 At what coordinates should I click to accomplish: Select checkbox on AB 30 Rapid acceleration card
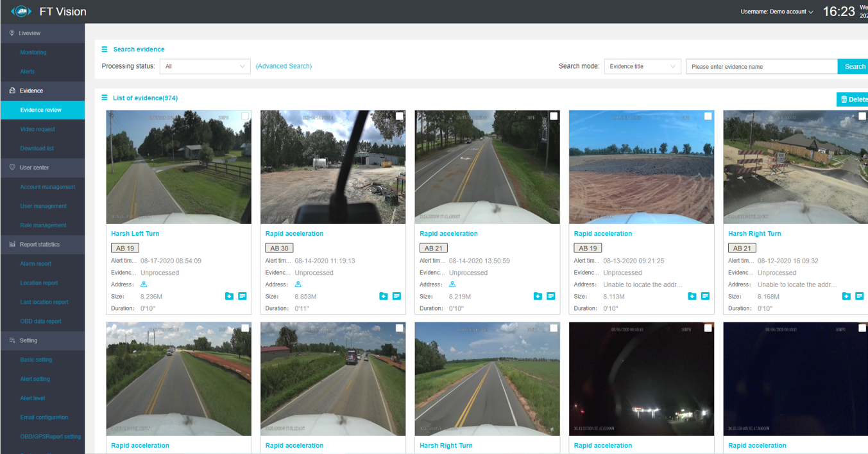point(399,116)
